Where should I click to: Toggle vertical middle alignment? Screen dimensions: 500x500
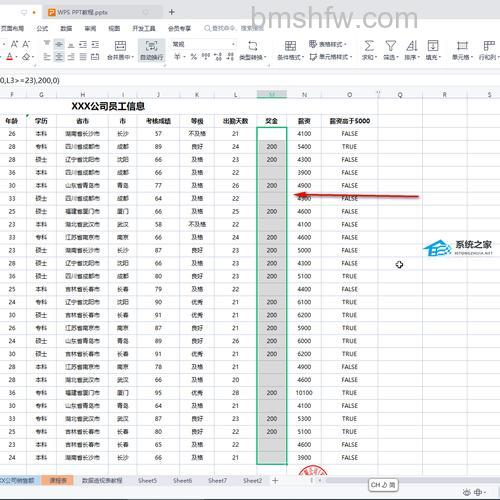click(59, 44)
